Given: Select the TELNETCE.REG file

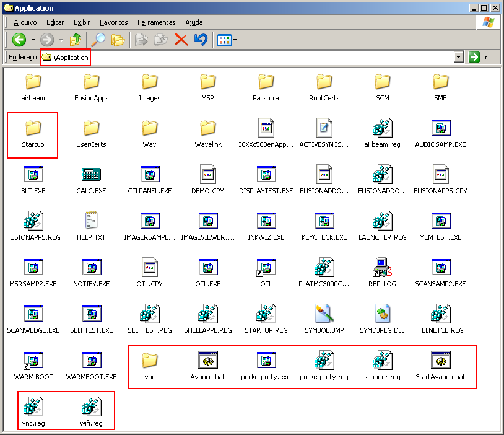Looking at the screenshot, I should point(440,320).
